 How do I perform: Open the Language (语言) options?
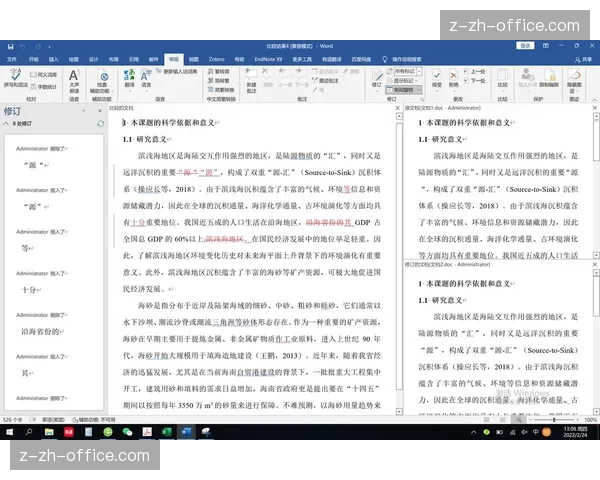coord(146,78)
